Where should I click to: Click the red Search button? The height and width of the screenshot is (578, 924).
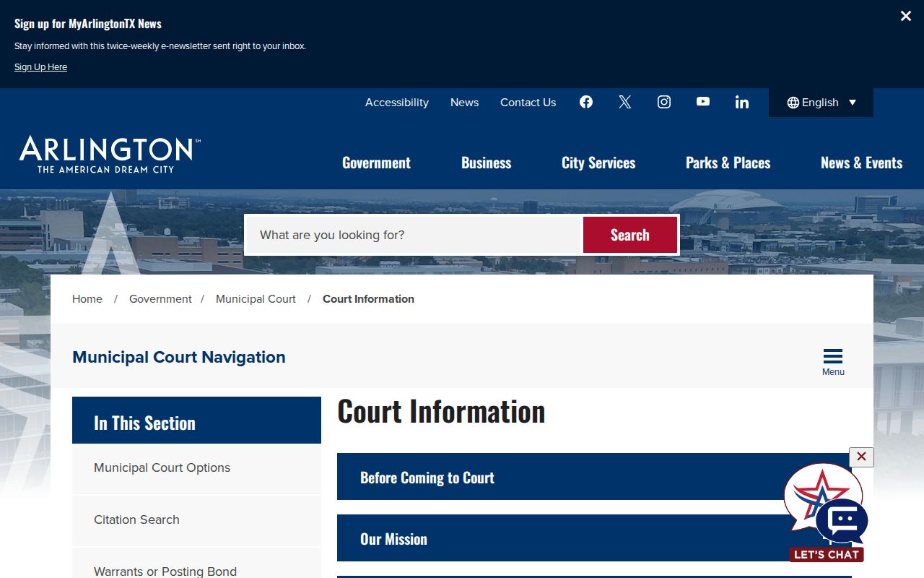pos(630,235)
